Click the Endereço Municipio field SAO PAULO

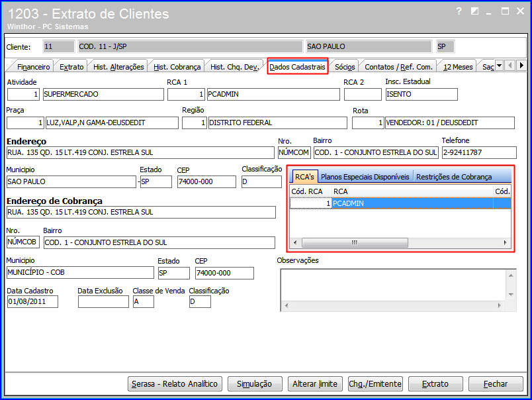click(71, 181)
